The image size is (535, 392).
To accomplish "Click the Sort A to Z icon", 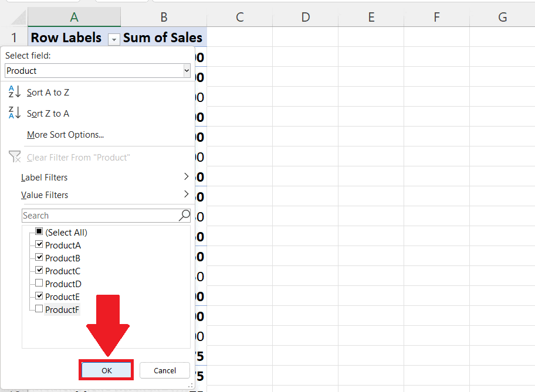I will tap(14, 91).
